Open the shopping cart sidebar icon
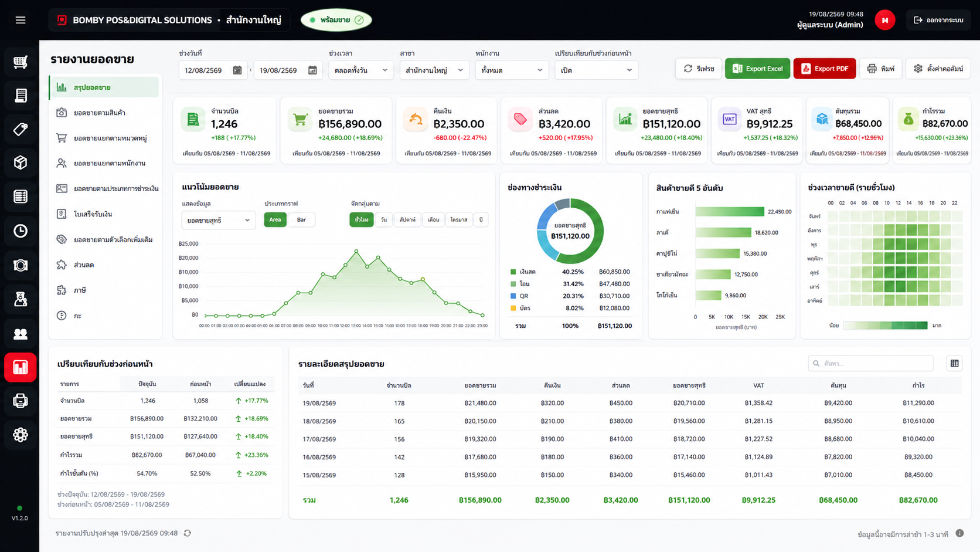 coord(21,62)
